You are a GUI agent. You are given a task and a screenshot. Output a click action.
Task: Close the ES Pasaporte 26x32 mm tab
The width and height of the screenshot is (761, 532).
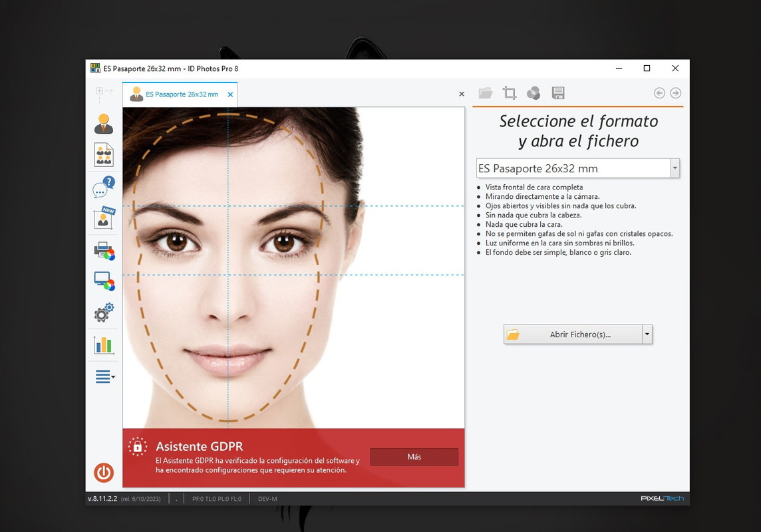pos(231,94)
